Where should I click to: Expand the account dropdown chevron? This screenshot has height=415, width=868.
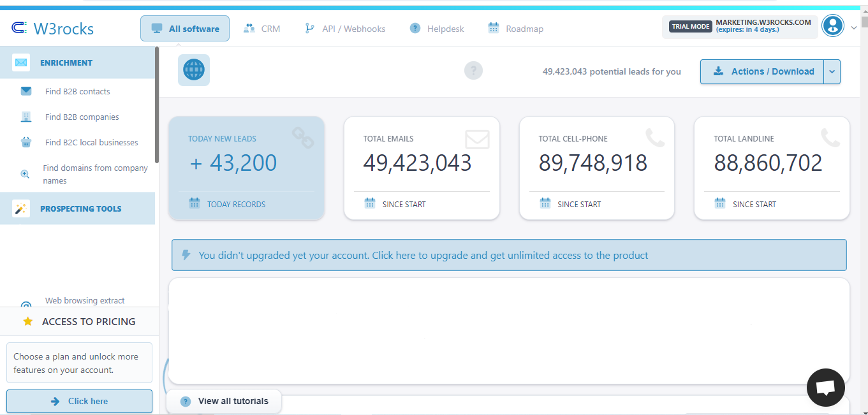(x=854, y=27)
